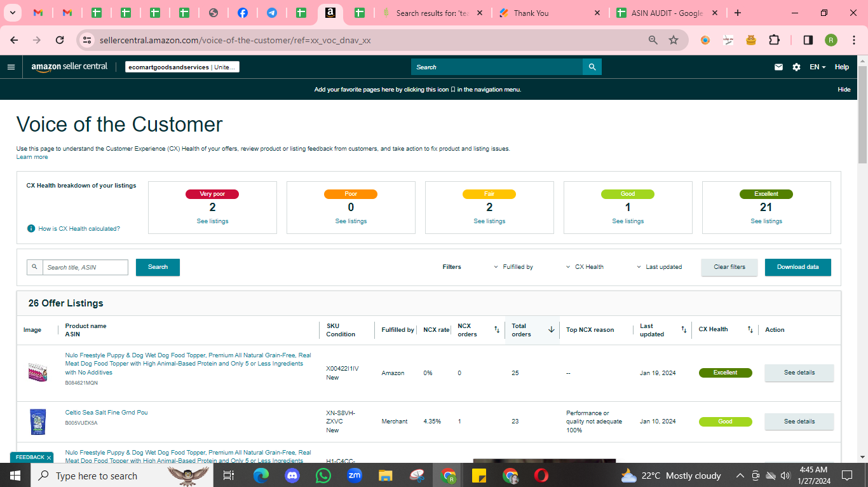Open the Chrome tab search dropdown

click(12, 13)
